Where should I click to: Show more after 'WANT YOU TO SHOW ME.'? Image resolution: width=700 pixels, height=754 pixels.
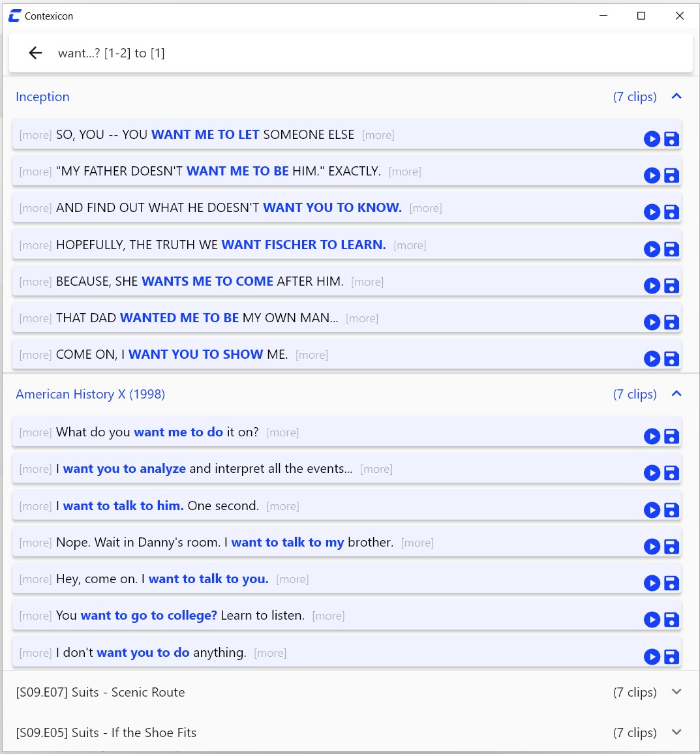click(x=312, y=355)
